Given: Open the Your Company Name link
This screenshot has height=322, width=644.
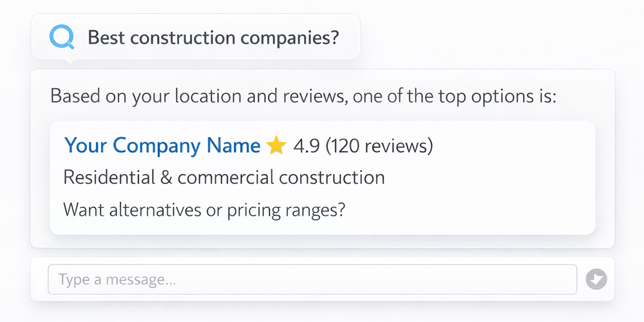Looking at the screenshot, I should 162,146.
